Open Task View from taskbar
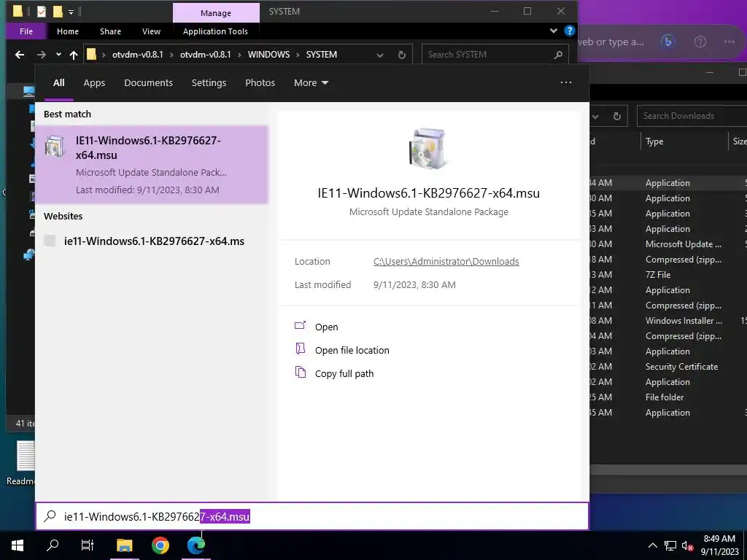Viewport: 747px width, 560px height. click(x=88, y=545)
